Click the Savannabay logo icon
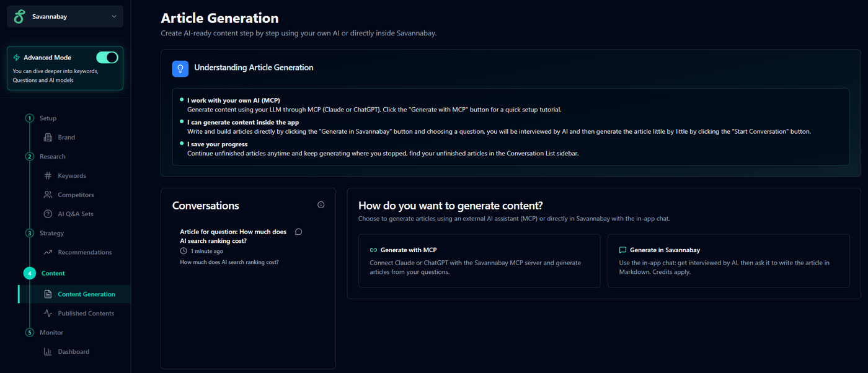868x373 pixels. (x=20, y=17)
